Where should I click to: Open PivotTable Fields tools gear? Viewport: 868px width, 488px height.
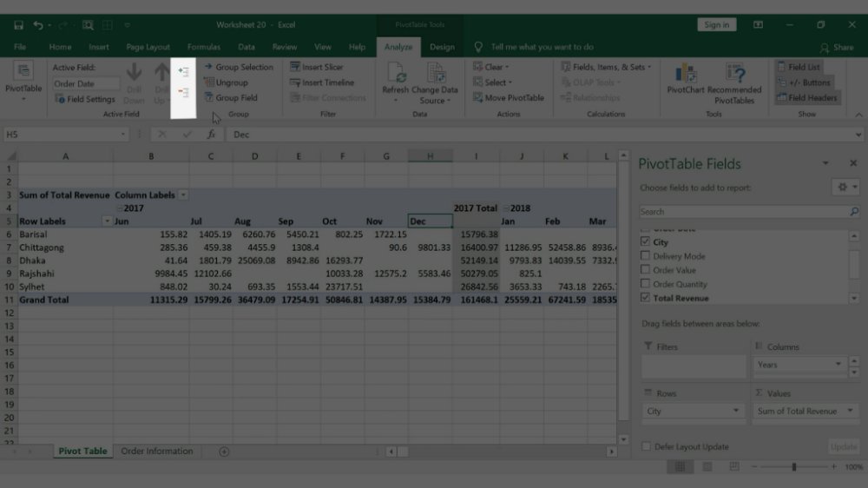(845, 188)
